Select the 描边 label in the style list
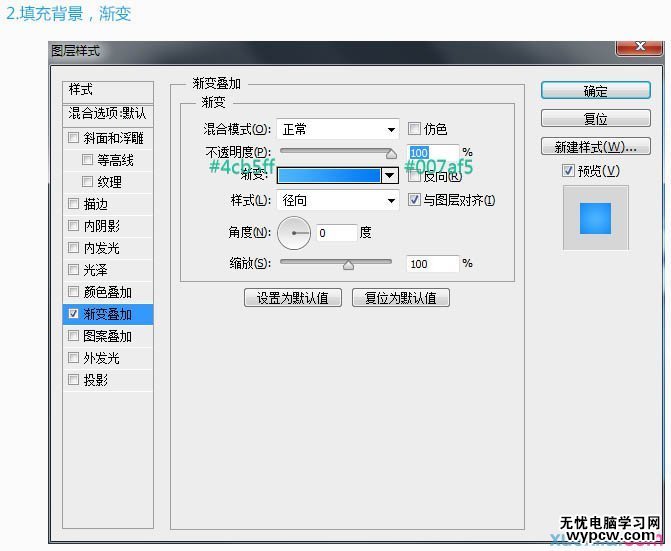This screenshot has height=551, width=671. (95, 204)
